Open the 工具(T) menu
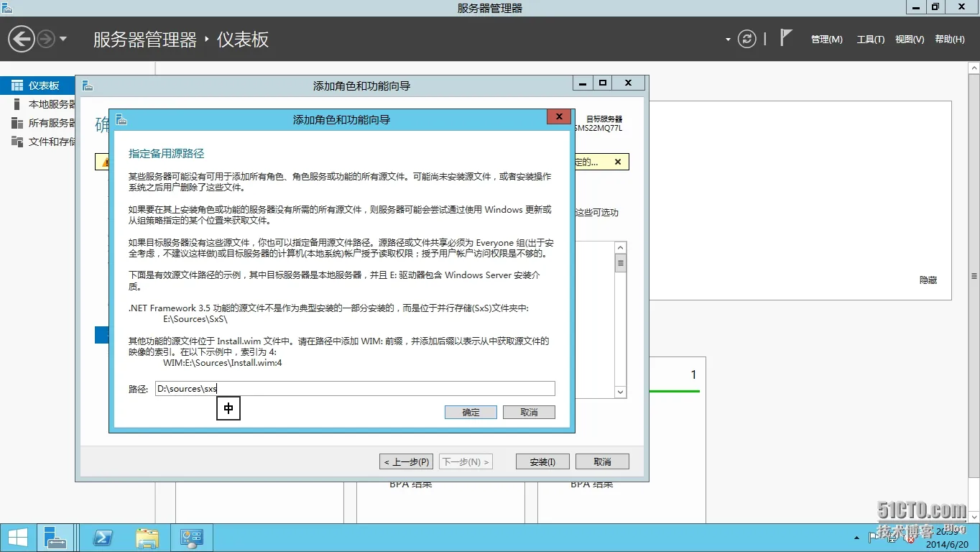This screenshot has height=552, width=980. point(871,40)
